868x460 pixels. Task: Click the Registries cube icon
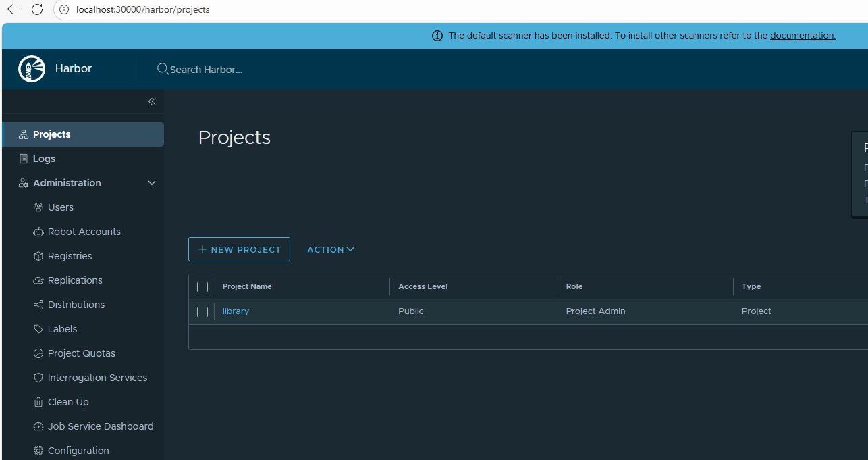tap(38, 256)
